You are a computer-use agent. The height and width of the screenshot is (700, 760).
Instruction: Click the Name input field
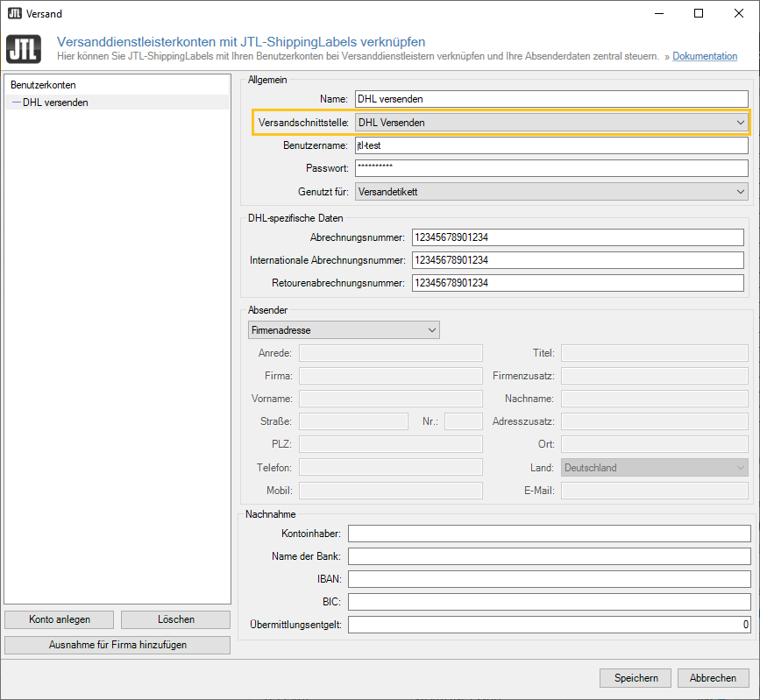tap(551, 99)
